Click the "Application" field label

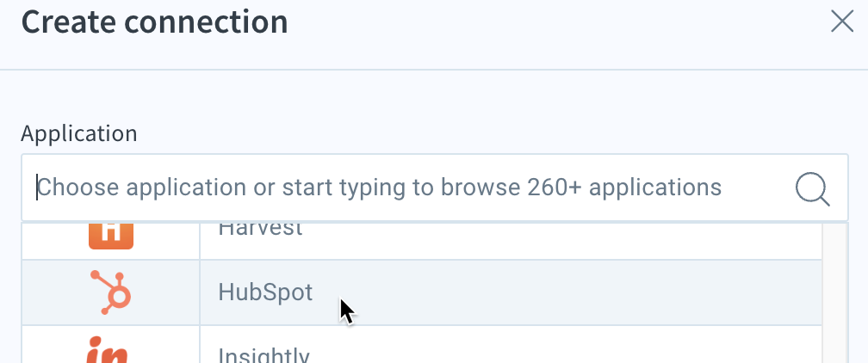(x=79, y=134)
